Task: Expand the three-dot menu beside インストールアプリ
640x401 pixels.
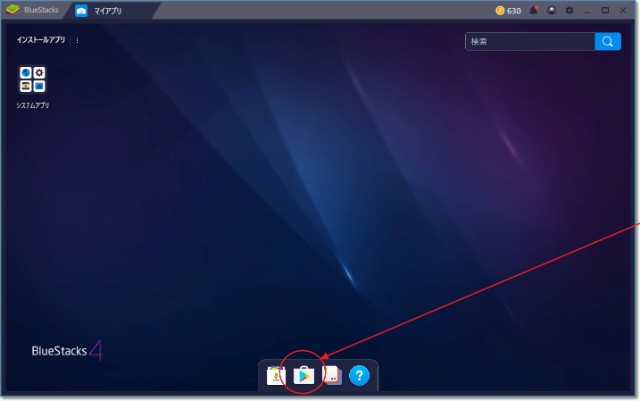Action: pos(77,41)
